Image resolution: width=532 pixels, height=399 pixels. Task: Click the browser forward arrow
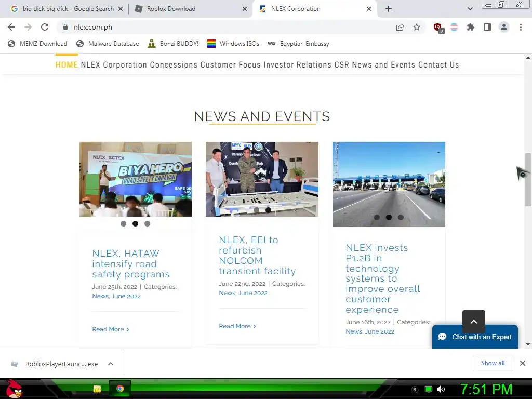pyautogui.click(x=28, y=27)
